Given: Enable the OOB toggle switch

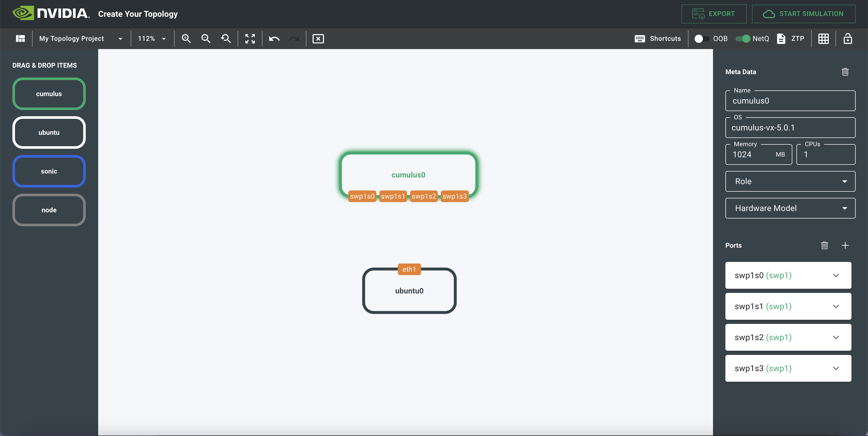Looking at the screenshot, I should point(702,39).
